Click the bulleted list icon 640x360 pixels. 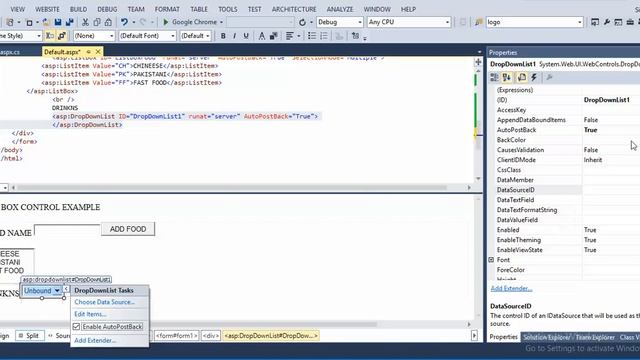(312, 36)
